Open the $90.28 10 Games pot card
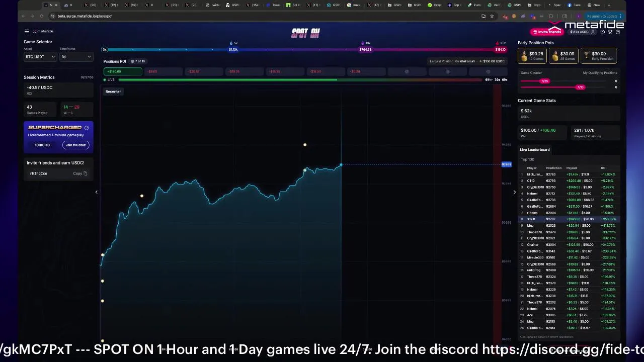The width and height of the screenshot is (644, 362). 533,56
